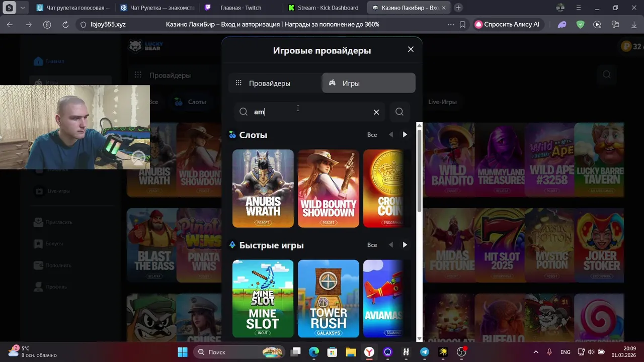Go to previous Быстрые игры carousel page
The width and height of the screenshot is (644, 362).
pos(391,245)
